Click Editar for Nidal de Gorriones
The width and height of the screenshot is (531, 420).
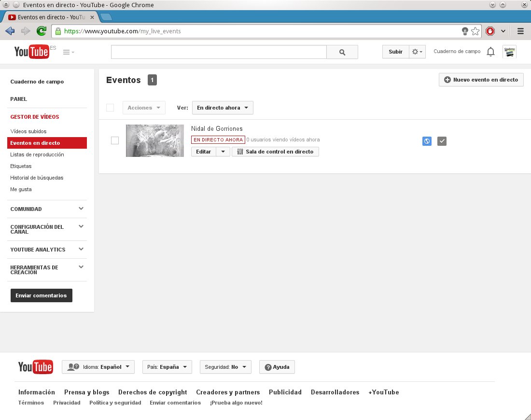click(x=204, y=152)
